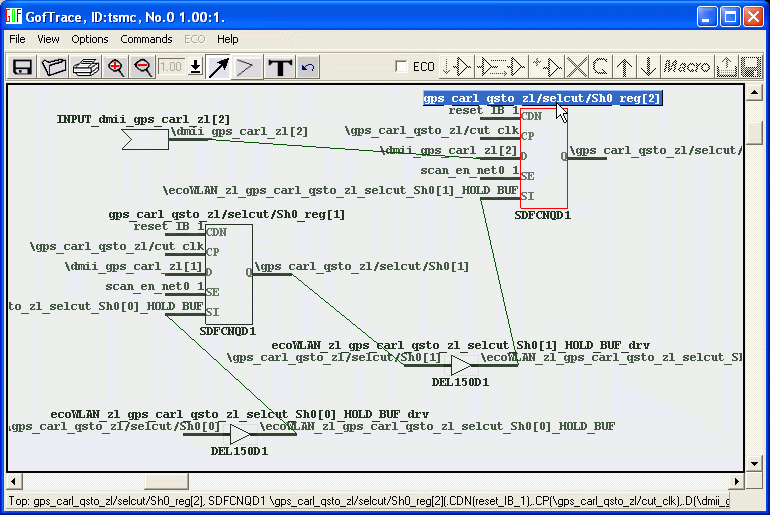
Task: Open the View menu
Action: pos(48,39)
